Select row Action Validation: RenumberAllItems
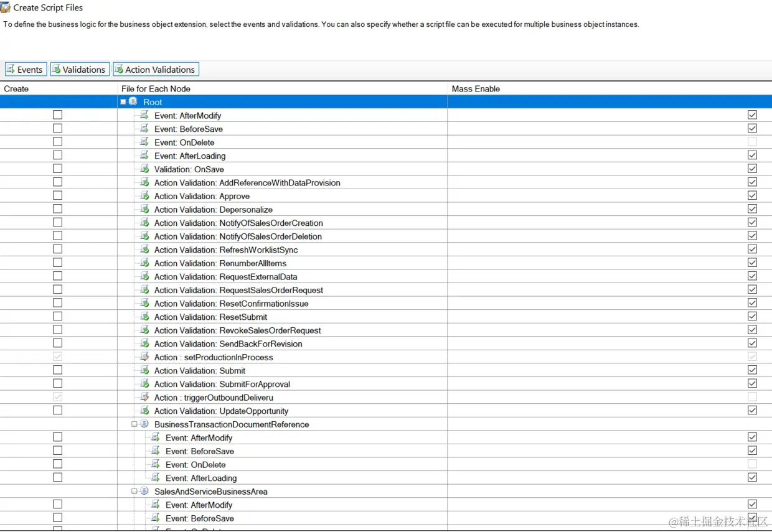The height and width of the screenshot is (532, 772). (x=220, y=263)
